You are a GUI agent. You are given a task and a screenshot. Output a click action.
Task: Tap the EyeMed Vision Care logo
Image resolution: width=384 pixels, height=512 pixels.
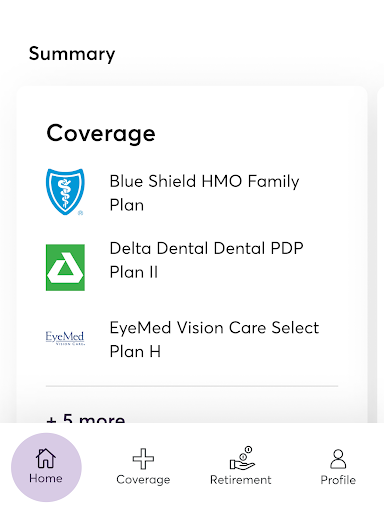coord(65,338)
